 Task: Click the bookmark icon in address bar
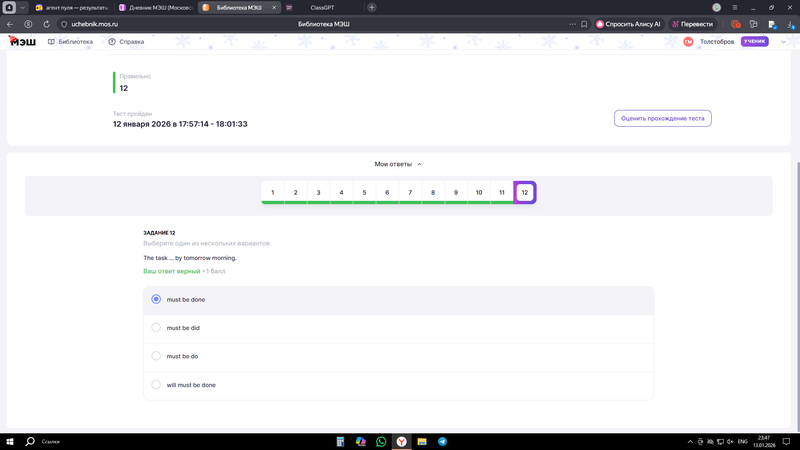[x=584, y=24]
